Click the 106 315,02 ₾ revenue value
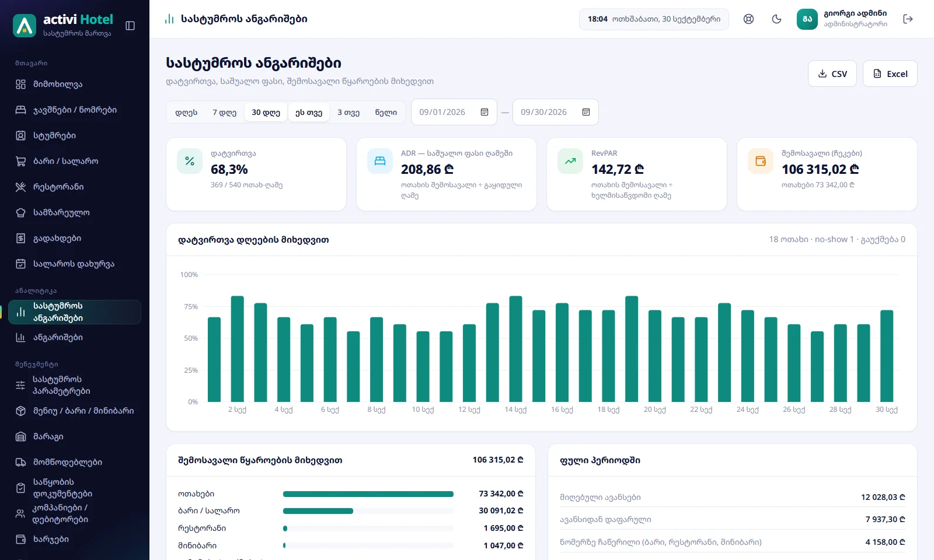The image size is (934, 560). coord(820,169)
